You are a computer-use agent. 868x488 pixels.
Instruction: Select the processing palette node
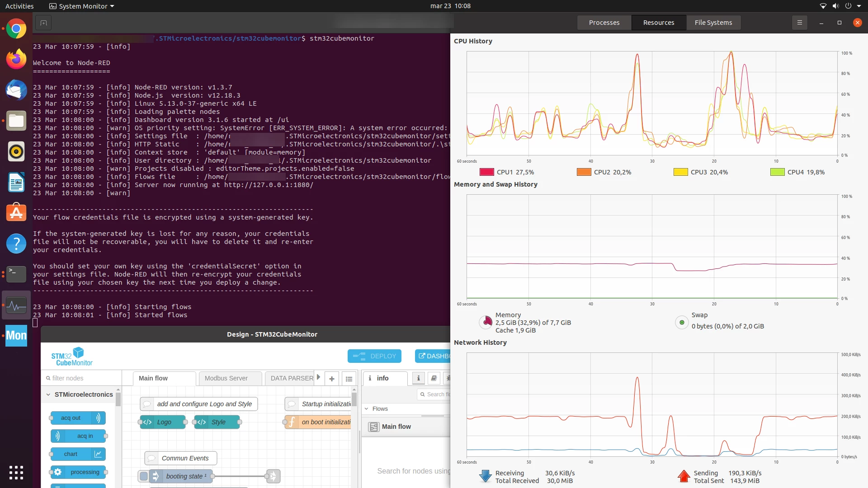click(x=78, y=472)
